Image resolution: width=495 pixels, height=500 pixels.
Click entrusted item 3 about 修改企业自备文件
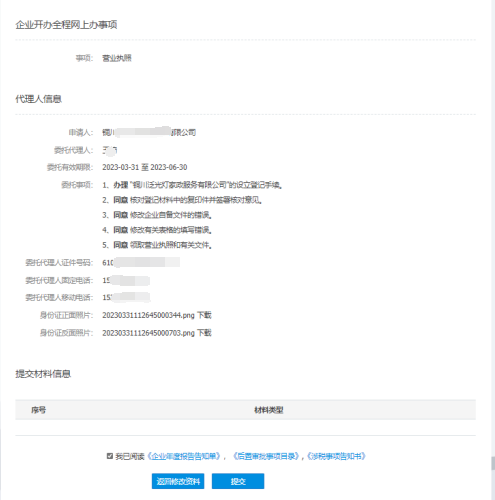tap(157, 215)
